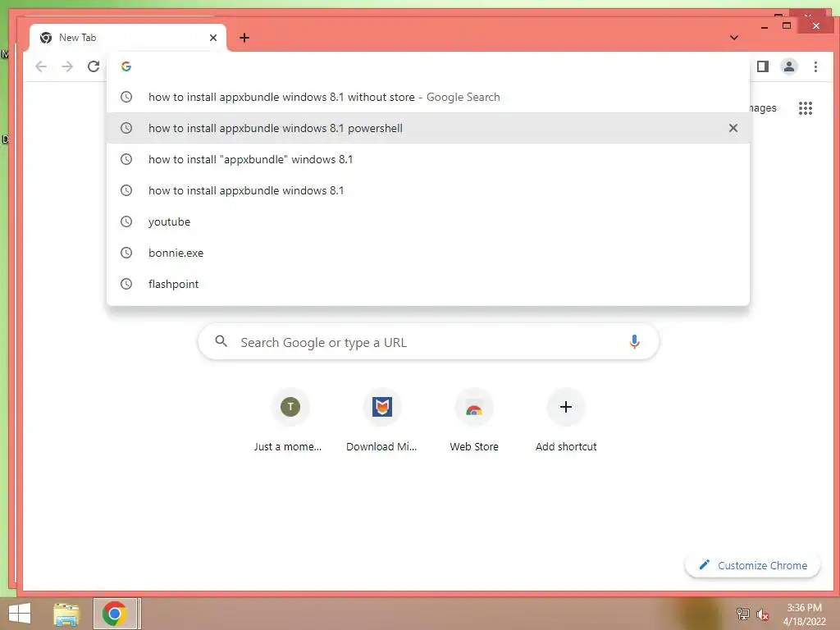Image resolution: width=840 pixels, height=630 pixels.
Task: Reload the current page
Action: (x=94, y=66)
